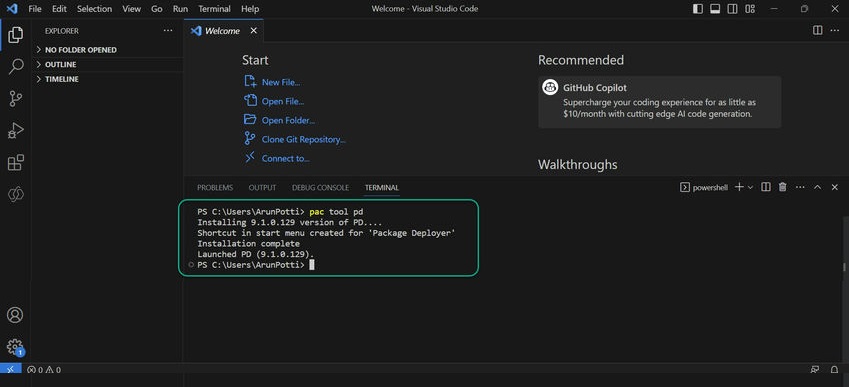Click the 'Walkthroughs' heading
This screenshot has height=387, width=849.
(x=577, y=164)
